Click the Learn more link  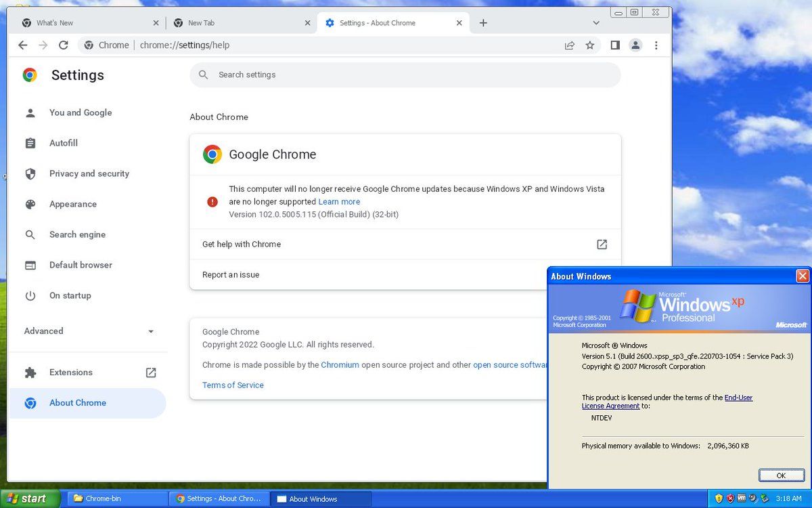tap(339, 202)
